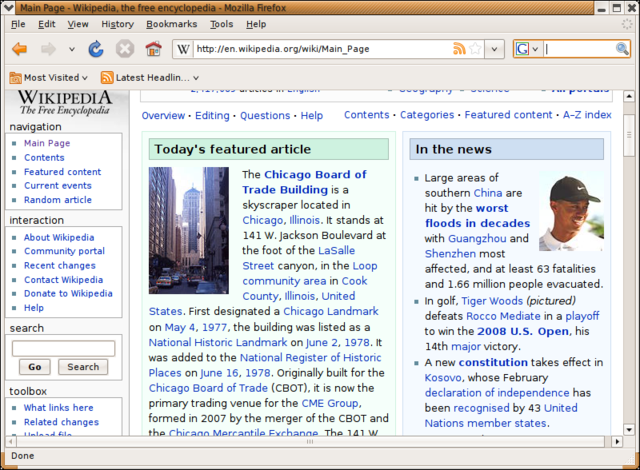Screen dimensions: 640x470
Task: Open the Google search engine dropdown
Action: point(527,49)
